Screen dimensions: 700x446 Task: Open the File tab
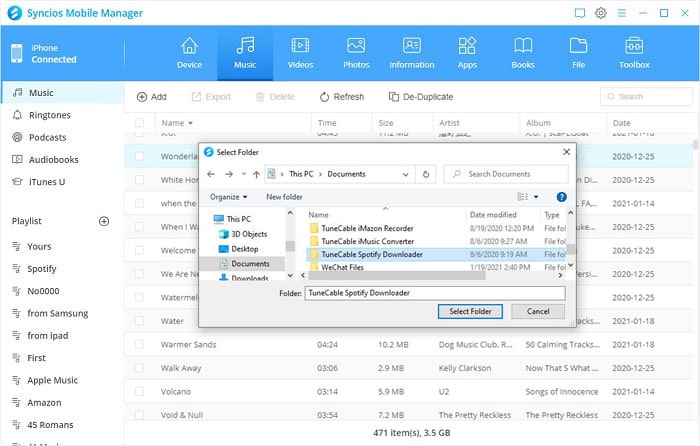pos(579,53)
